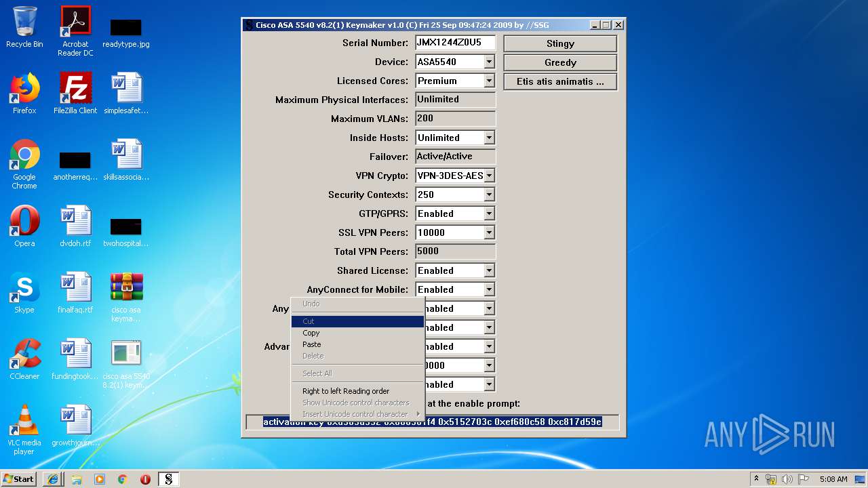The width and height of the screenshot is (868, 488).
Task: Choose Copy from the context menu
Action: 357,333
